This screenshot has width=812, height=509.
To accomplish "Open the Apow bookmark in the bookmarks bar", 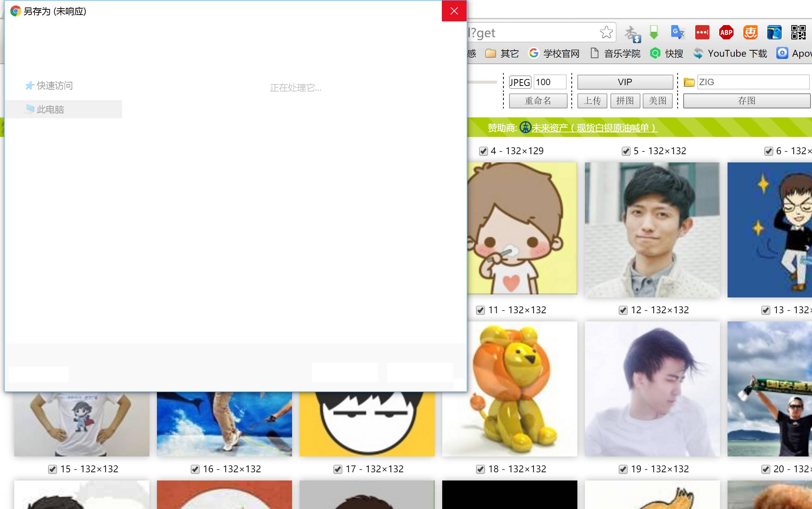I will pyautogui.click(x=794, y=54).
